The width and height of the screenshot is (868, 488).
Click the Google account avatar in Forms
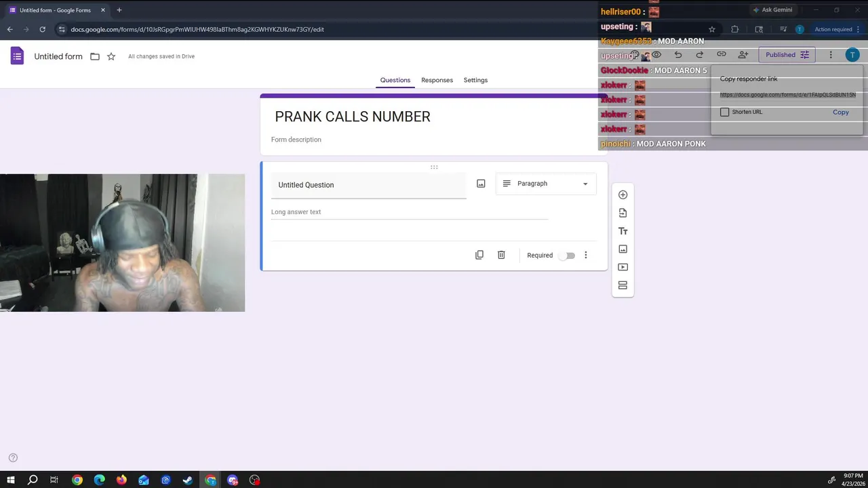pos(852,55)
